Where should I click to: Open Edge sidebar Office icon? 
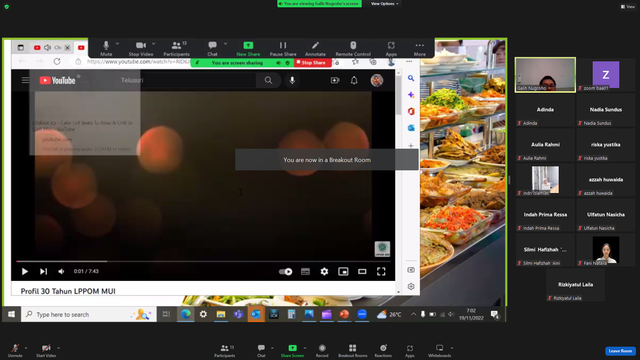click(x=411, y=111)
